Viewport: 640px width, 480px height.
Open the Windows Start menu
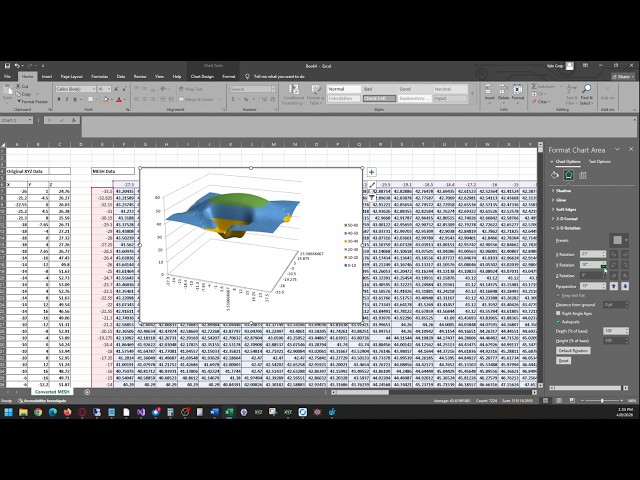8,412
